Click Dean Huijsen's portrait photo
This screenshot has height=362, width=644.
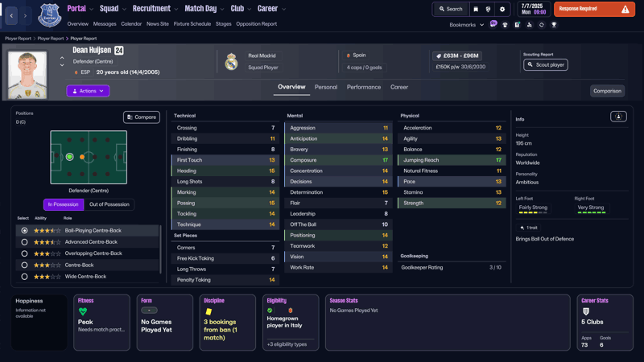pos(27,75)
